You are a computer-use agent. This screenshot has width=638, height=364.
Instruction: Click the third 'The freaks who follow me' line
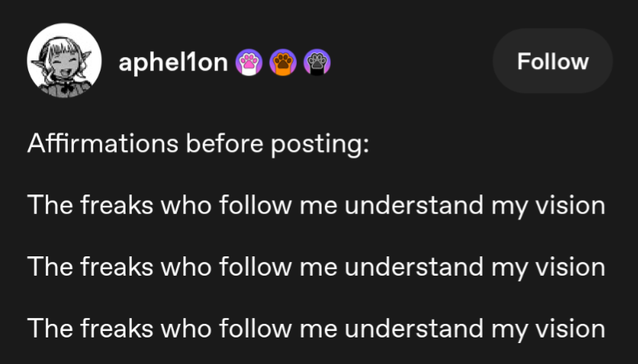tap(315, 327)
